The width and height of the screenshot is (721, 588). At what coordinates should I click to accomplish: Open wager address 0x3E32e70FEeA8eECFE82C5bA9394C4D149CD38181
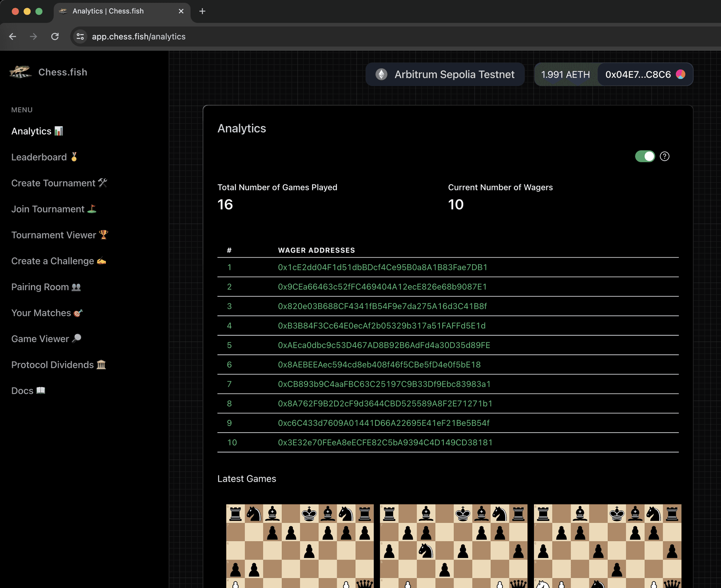(385, 443)
